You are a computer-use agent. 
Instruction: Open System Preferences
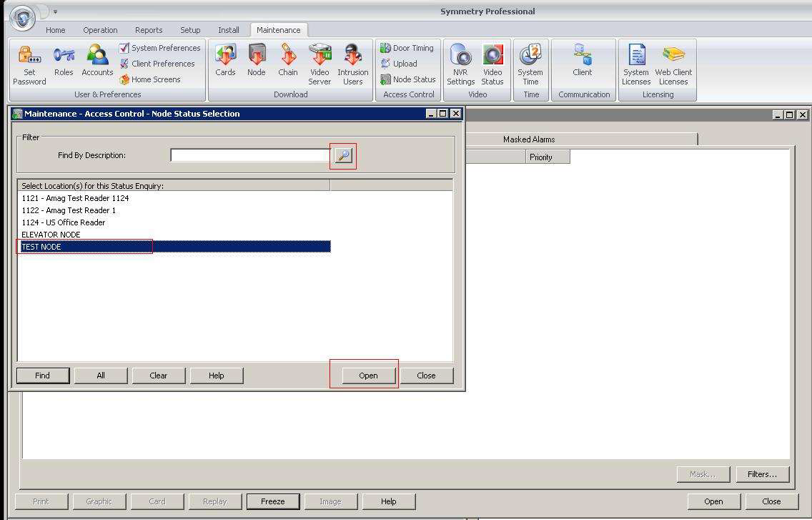[159, 48]
